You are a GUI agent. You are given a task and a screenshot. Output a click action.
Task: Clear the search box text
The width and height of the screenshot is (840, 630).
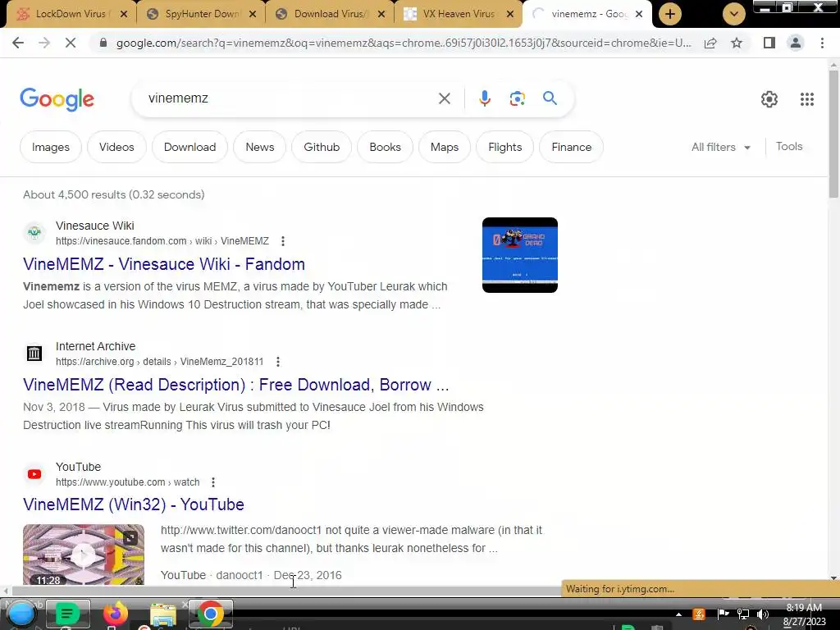[x=444, y=98]
